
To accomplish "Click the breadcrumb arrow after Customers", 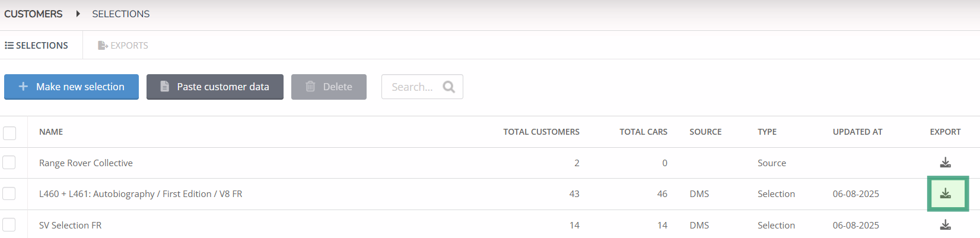I will [78, 14].
